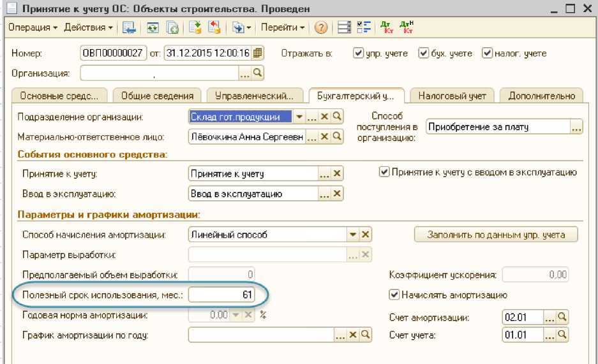
Task: Clear Ввод в эксплуатацию event field
Action: [x=337, y=194]
